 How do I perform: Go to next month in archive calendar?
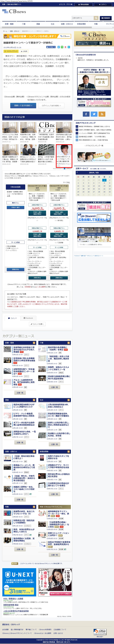click(x=111, y=172)
